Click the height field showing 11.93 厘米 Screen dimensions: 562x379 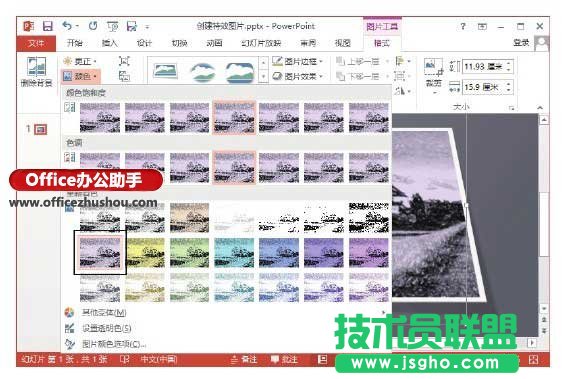tap(484, 67)
